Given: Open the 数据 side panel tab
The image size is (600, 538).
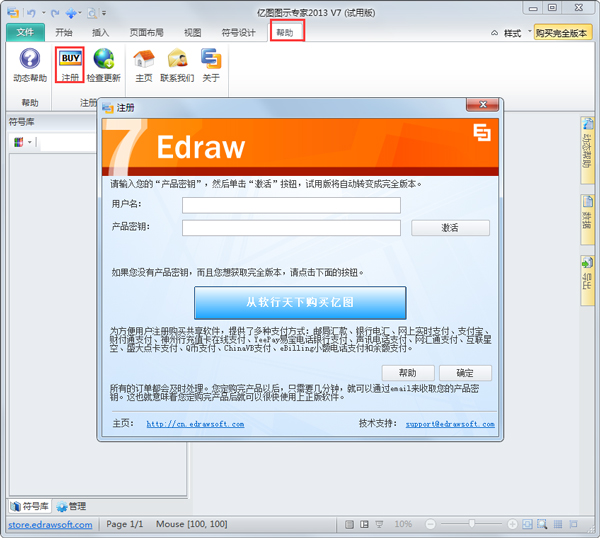Looking at the screenshot, I should coord(587,219).
